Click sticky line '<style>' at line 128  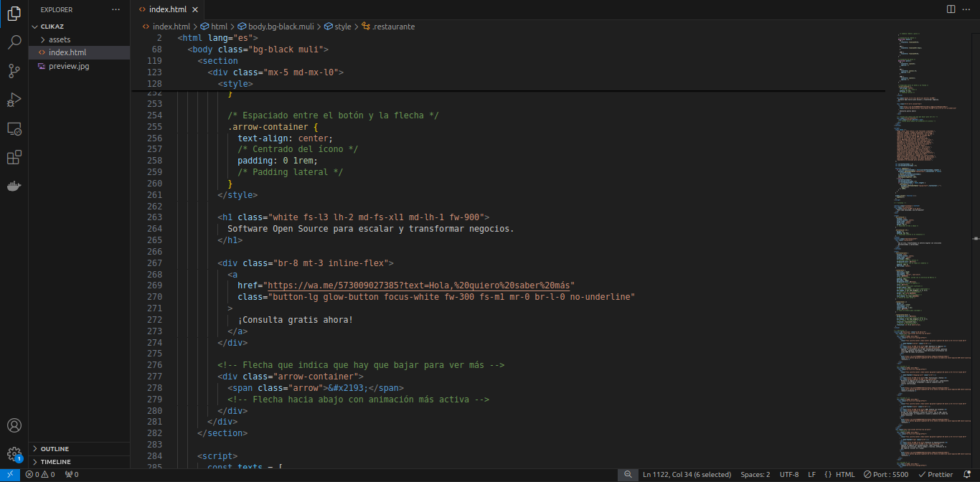[235, 84]
